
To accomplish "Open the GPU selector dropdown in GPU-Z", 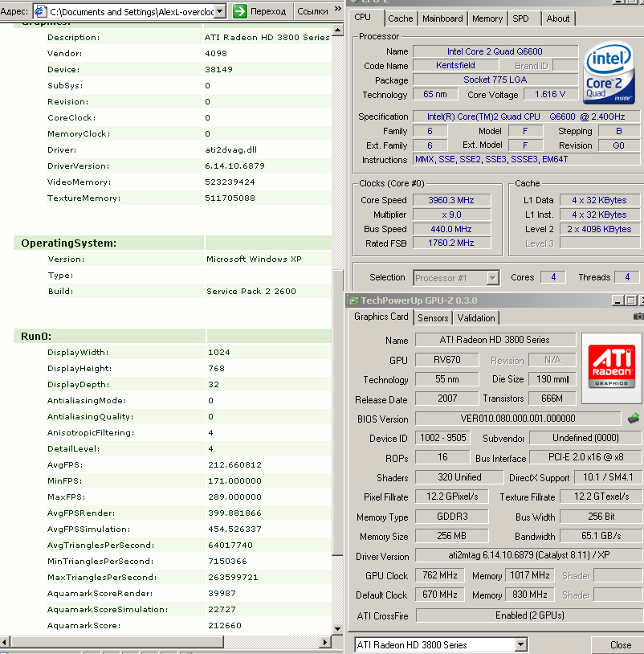I will [x=520, y=645].
